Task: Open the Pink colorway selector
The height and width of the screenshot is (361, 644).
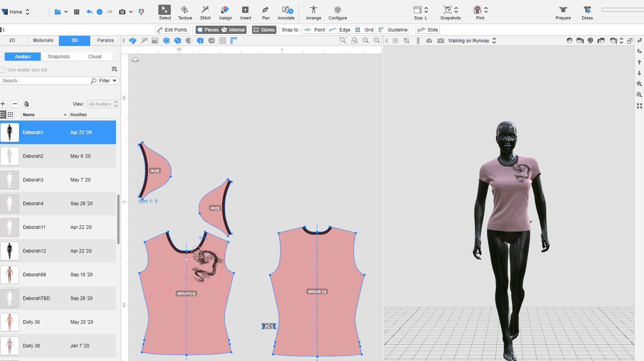Action: tap(480, 12)
